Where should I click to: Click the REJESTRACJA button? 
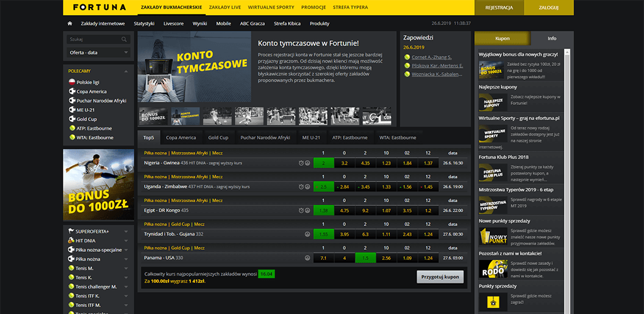499,8
